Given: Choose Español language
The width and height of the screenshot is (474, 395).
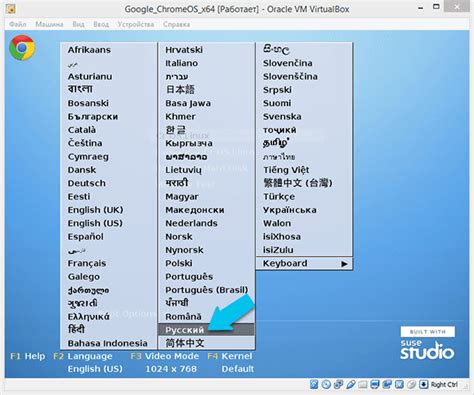Looking at the screenshot, I should (x=85, y=237).
